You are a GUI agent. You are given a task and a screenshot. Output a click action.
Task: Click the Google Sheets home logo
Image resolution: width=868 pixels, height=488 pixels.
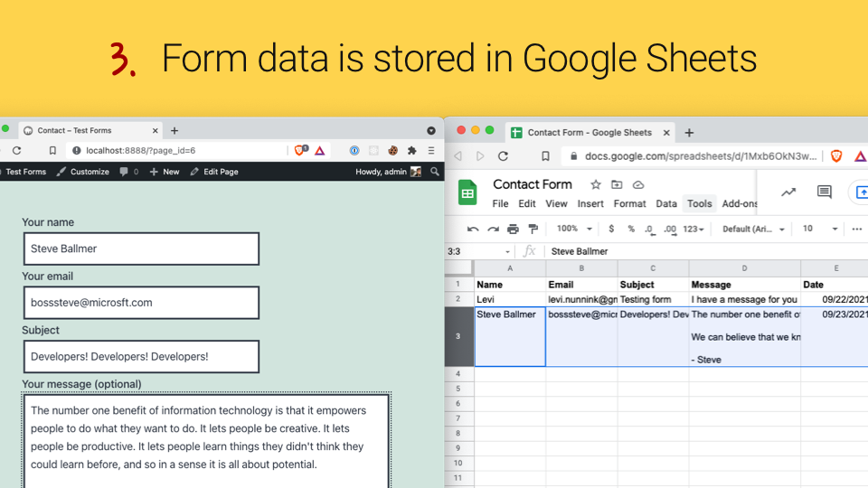(467, 192)
